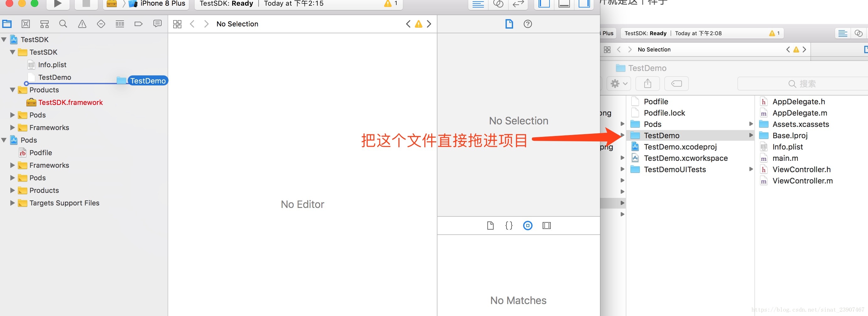This screenshot has width=868, height=316.
Task: Click the TestSDK scheme briefcase icon
Action: [x=111, y=4]
